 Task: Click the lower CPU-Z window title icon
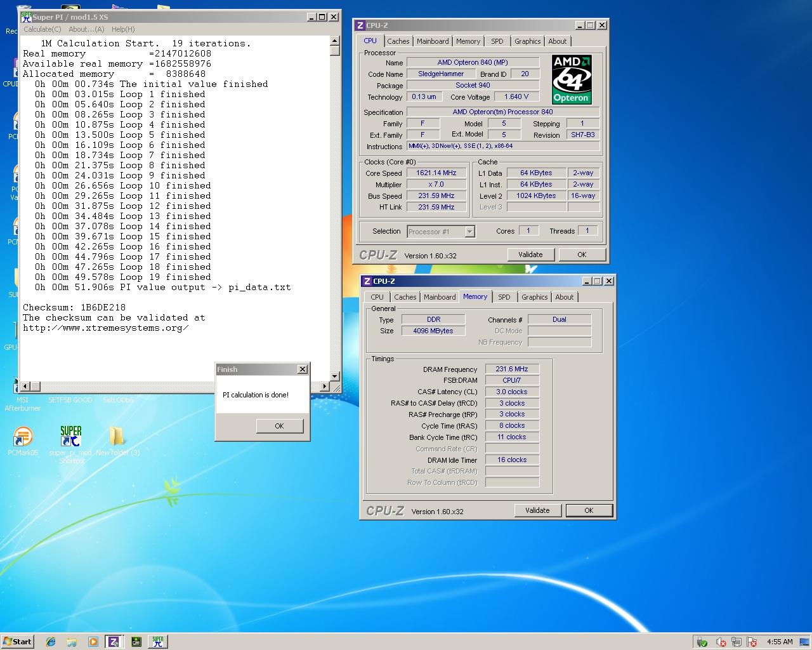click(x=367, y=281)
